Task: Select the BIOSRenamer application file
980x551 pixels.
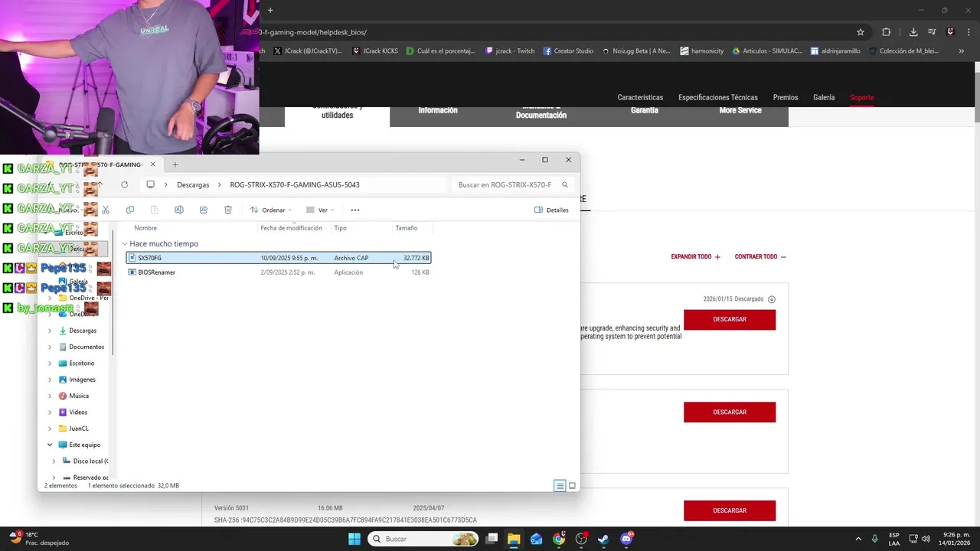Action: pos(279,272)
